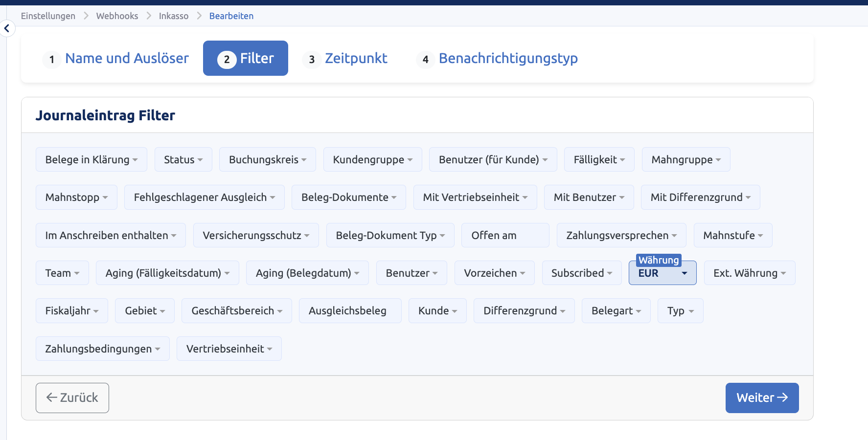868x440 pixels.
Task: Click the Ausgleichsbeleg filter field
Action: (350, 311)
